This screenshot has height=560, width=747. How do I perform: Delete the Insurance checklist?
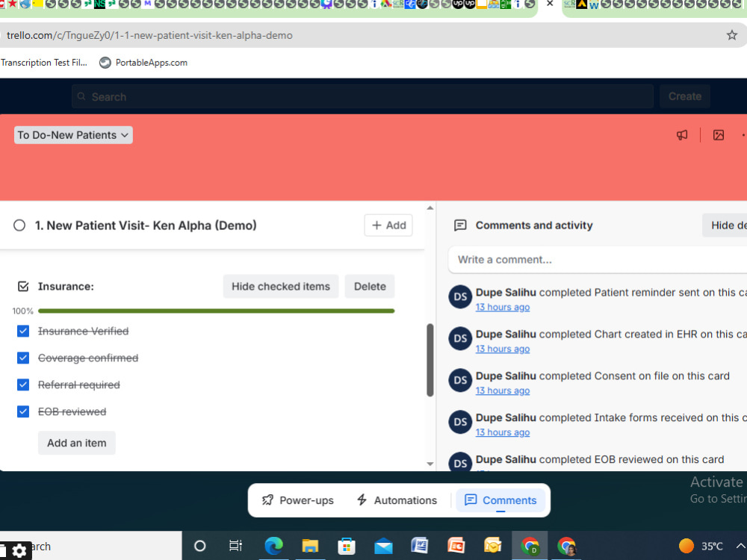tap(370, 286)
